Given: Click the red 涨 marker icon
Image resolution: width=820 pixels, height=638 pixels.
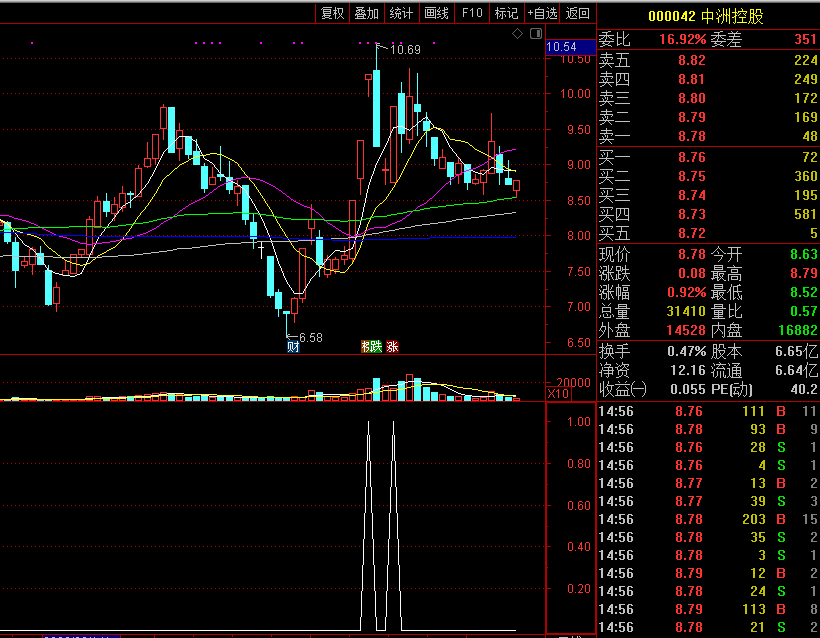Looking at the screenshot, I should coord(392,347).
